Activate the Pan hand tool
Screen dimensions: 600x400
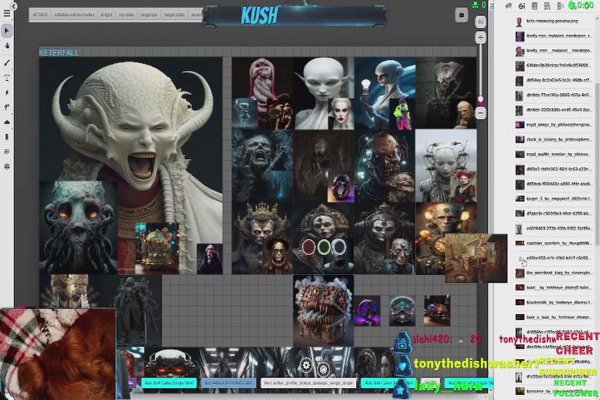pyautogui.click(x=7, y=46)
